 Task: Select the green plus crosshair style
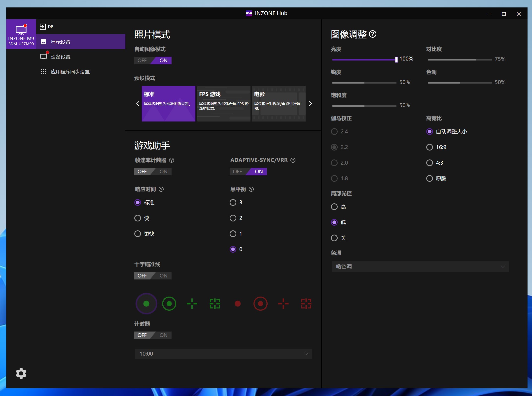pyautogui.click(x=192, y=304)
